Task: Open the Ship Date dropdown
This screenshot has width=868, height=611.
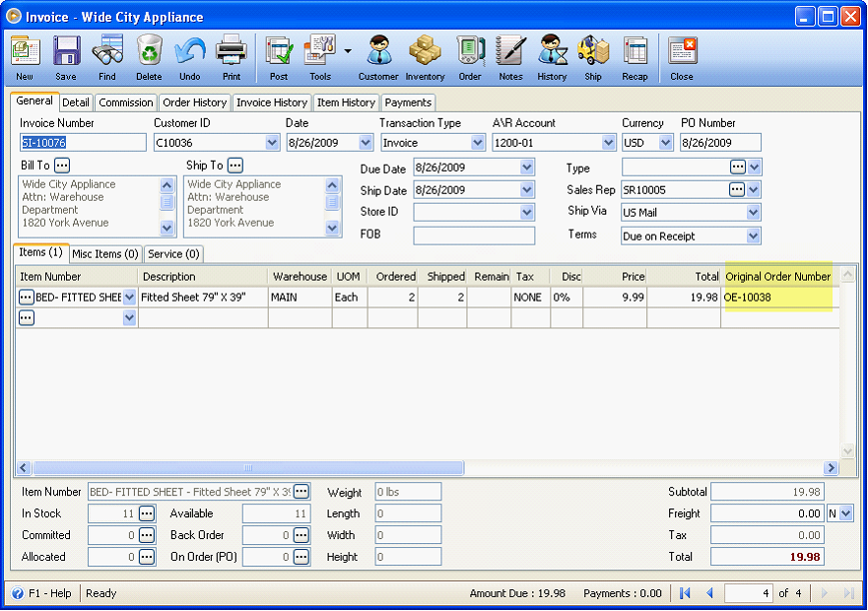Action: [x=527, y=190]
